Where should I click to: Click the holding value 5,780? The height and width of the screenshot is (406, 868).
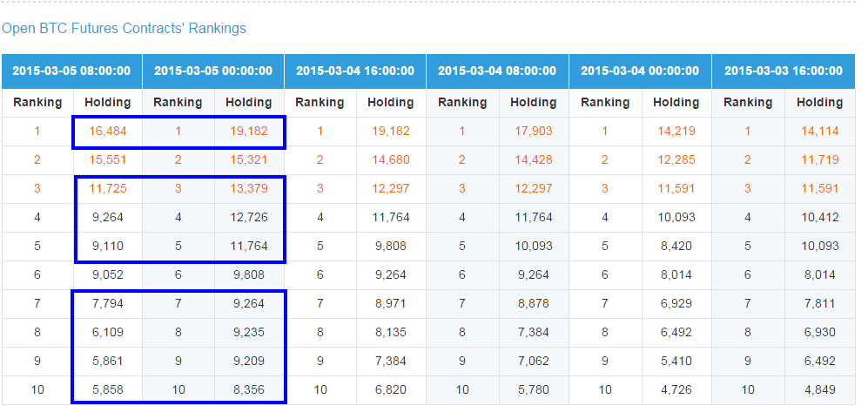(x=533, y=390)
